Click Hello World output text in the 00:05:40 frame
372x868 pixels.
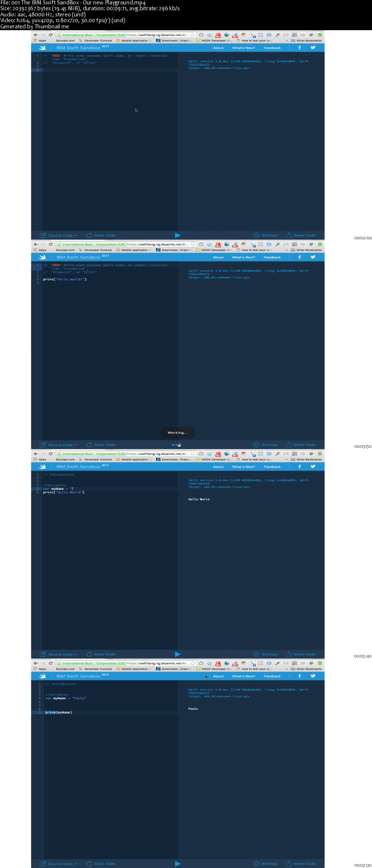(199, 499)
